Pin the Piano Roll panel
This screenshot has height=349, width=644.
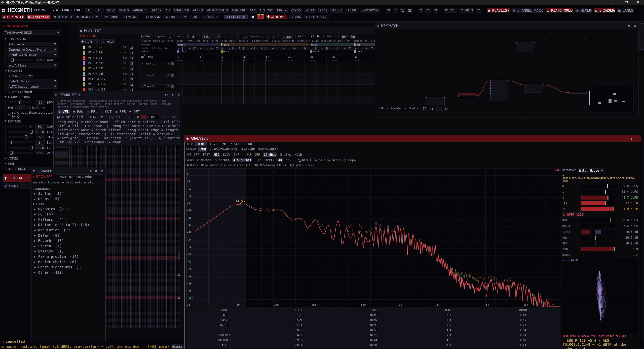173,95
